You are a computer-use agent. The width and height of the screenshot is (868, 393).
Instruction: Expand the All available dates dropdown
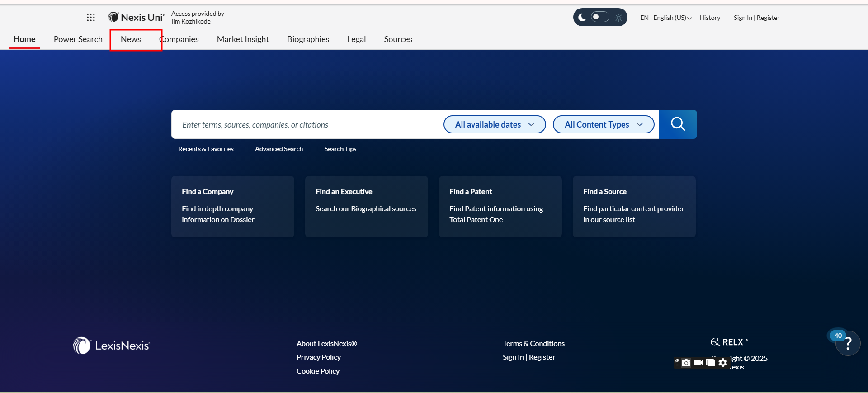coord(494,124)
